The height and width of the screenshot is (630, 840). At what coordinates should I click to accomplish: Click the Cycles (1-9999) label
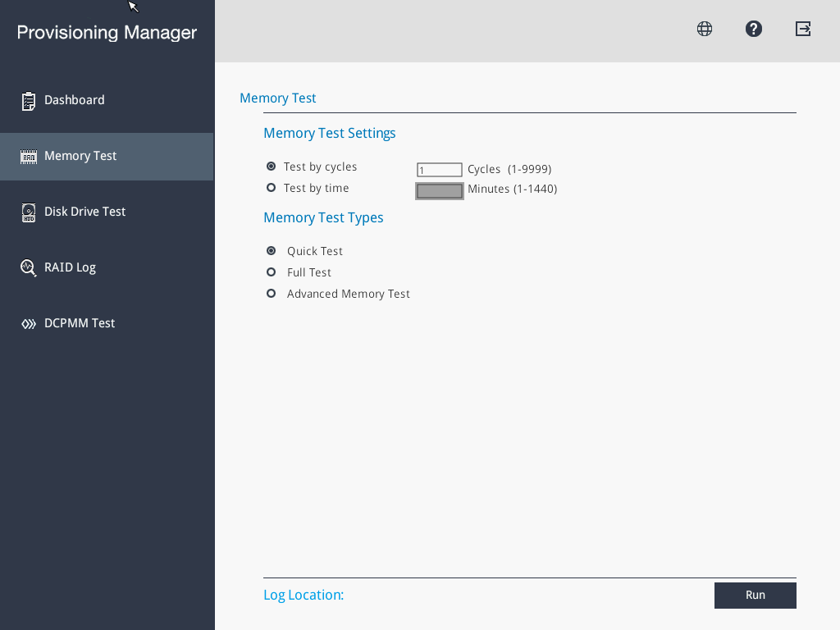(x=509, y=169)
